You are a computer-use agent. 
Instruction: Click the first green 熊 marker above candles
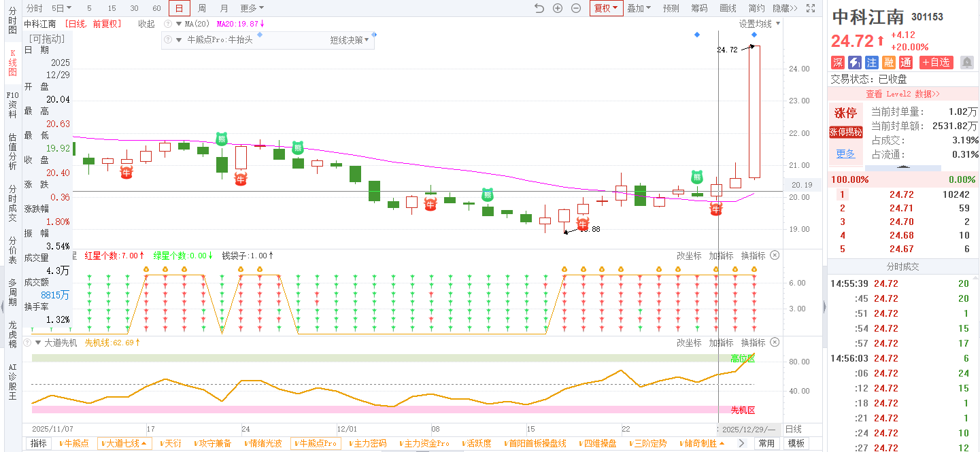click(222, 139)
